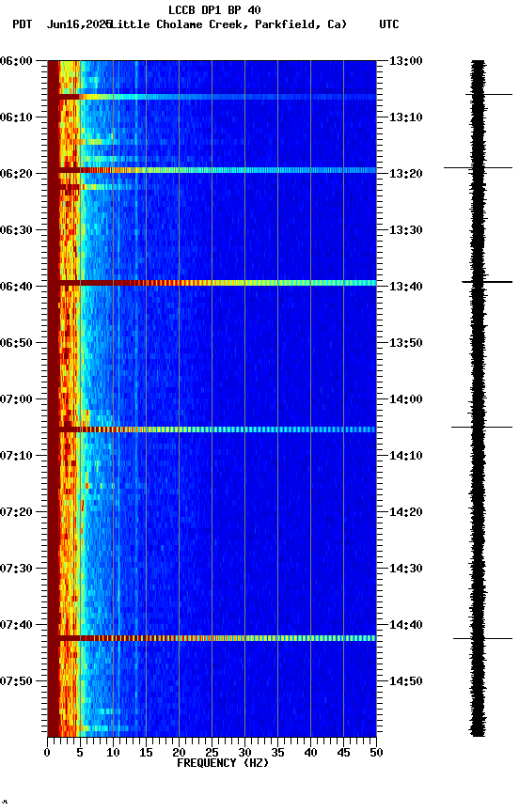Click the 07:10 PDT time label
The height and width of the screenshot is (812, 519).
click(x=16, y=456)
